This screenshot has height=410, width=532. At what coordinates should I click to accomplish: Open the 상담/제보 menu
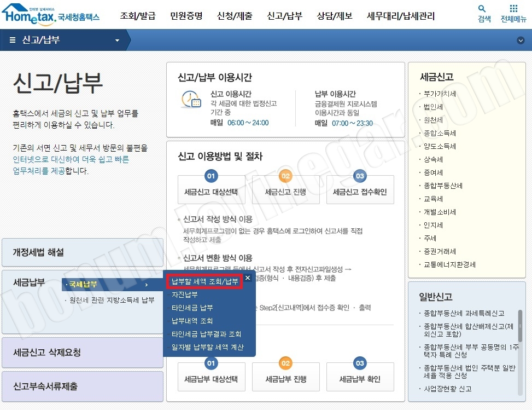[x=334, y=16]
